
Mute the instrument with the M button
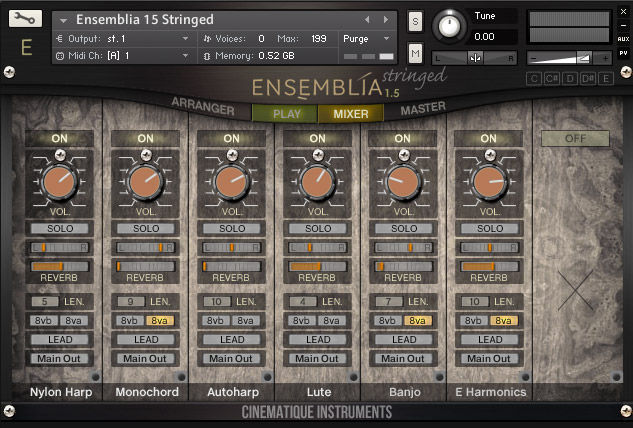(x=415, y=54)
